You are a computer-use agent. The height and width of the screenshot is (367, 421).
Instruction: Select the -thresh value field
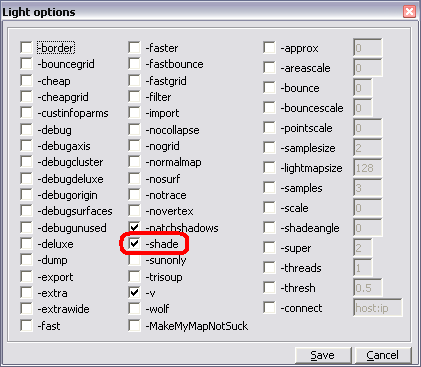pyautogui.click(x=368, y=288)
